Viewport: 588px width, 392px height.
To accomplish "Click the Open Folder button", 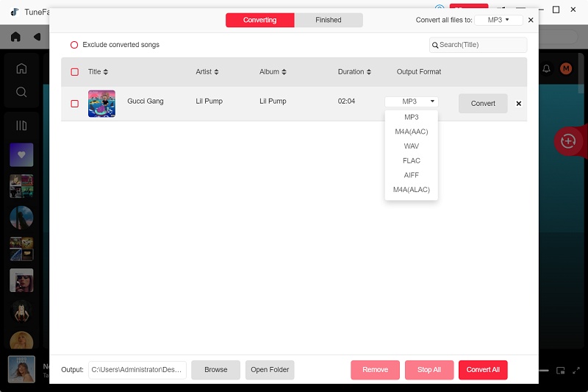I will tap(270, 370).
